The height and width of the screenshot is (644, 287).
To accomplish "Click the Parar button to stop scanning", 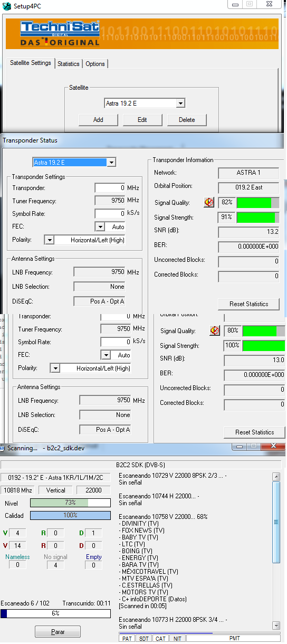I will point(58,632).
